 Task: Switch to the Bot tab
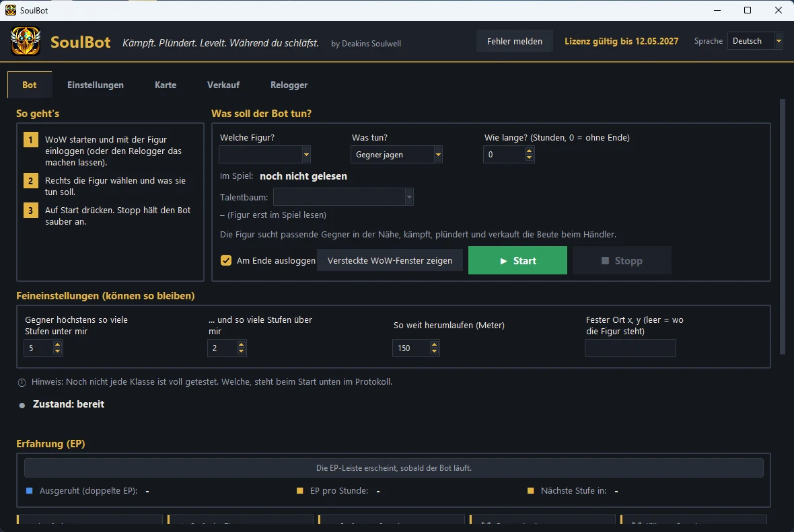point(30,85)
